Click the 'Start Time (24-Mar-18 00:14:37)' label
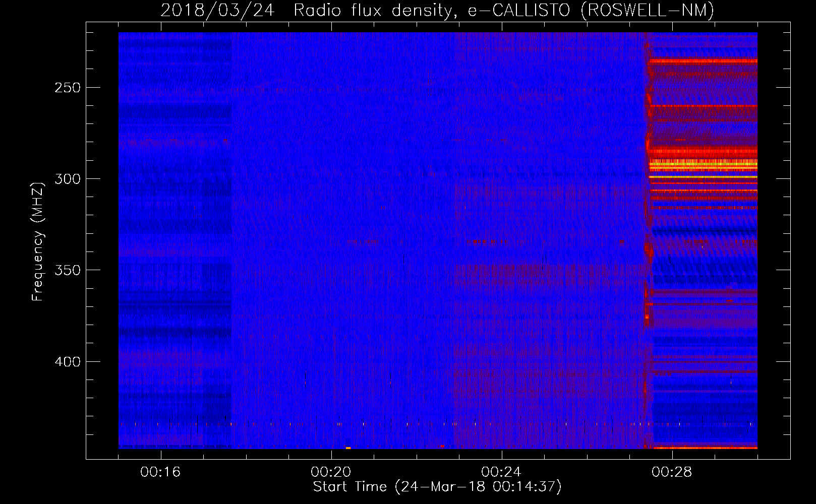The height and width of the screenshot is (504, 816). click(437, 487)
